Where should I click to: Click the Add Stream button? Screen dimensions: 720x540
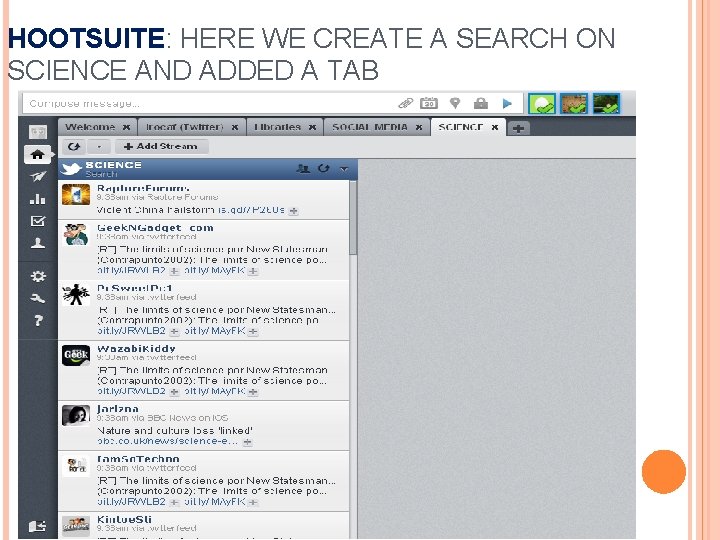pos(161,146)
